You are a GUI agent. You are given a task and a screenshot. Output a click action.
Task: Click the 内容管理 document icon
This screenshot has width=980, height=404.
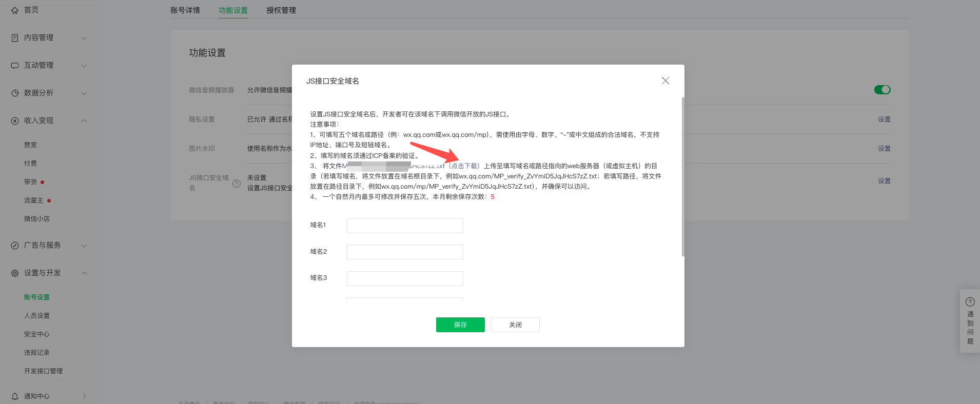pyautogui.click(x=15, y=38)
